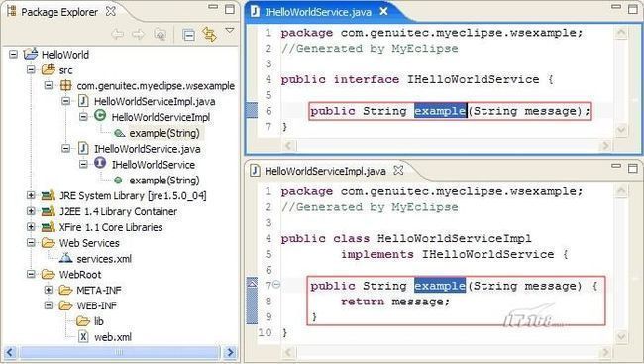The height and width of the screenshot is (364, 644).
Task: Select the web.xml tree entry
Action: click(113, 337)
